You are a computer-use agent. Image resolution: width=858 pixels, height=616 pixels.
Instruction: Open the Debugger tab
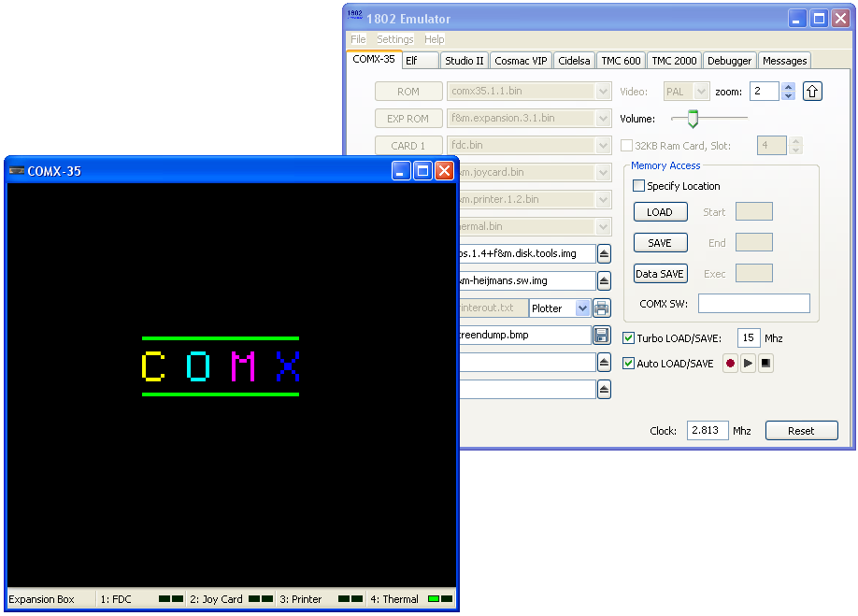729,61
